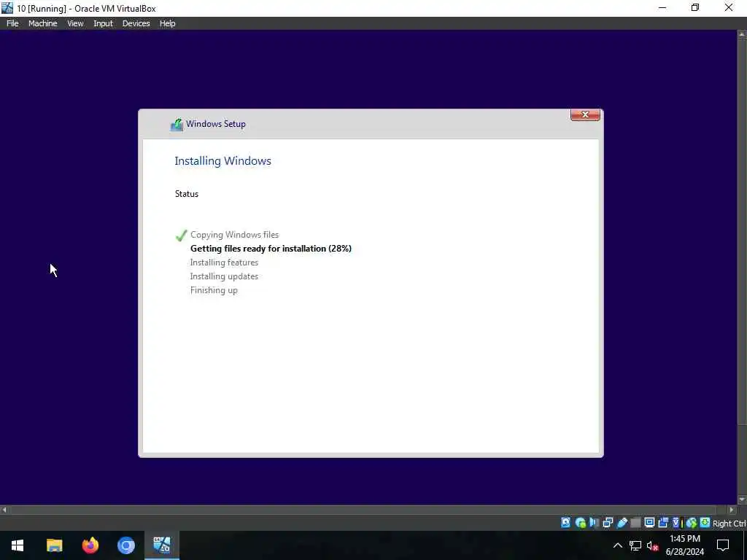Open the Action Center notifications

[723, 545]
